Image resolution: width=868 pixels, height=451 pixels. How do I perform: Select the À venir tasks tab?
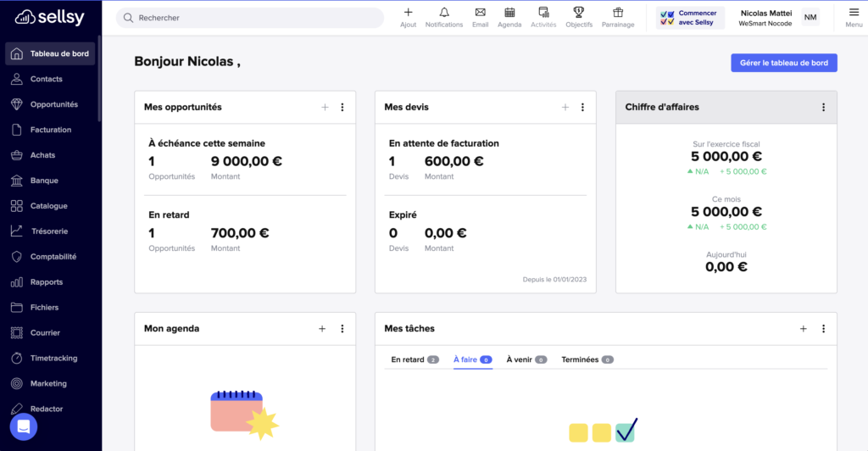(526, 359)
